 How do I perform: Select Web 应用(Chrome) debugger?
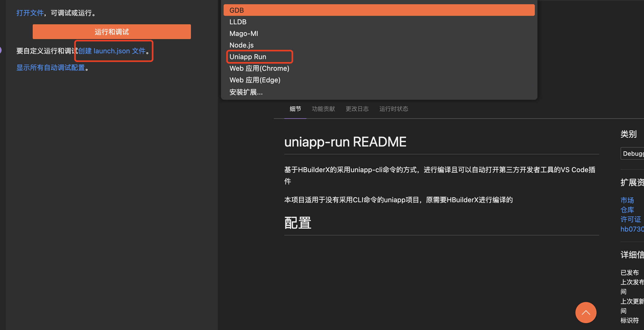pyautogui.click(x=259, y=68)
